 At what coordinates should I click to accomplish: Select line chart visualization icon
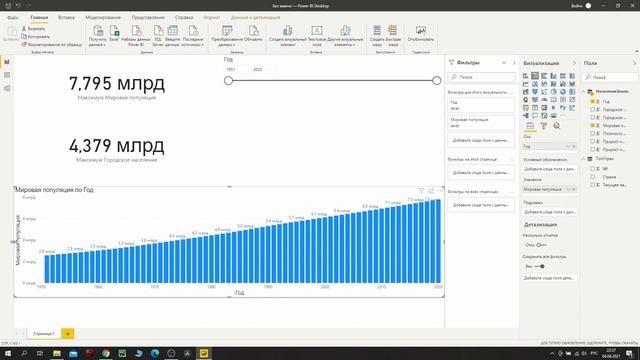tap(526, 84)
